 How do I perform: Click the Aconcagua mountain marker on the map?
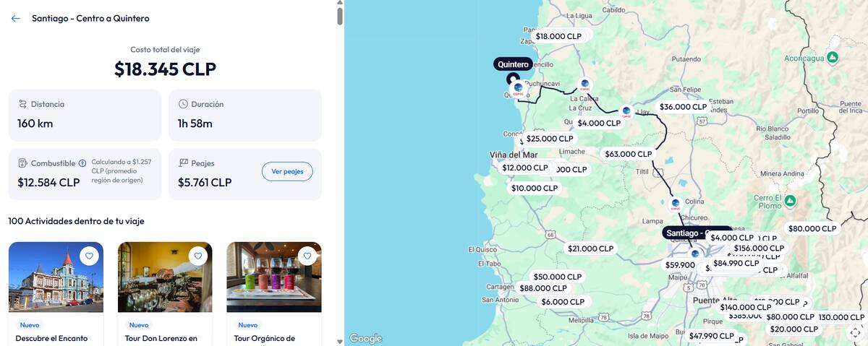pos(833,57)
